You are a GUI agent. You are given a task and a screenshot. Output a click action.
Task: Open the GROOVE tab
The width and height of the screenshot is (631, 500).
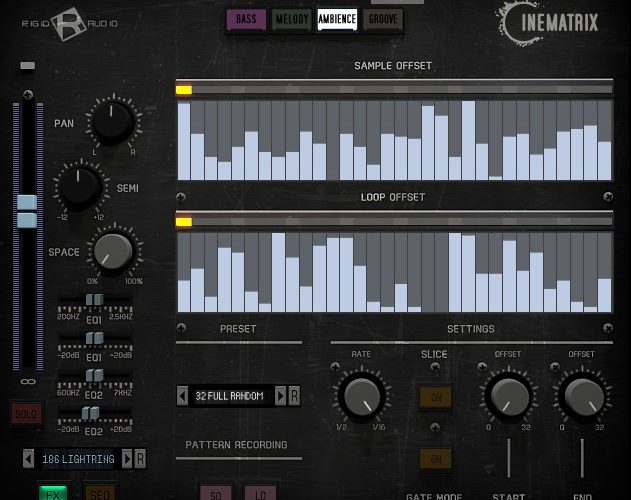[x=383, y=19]
